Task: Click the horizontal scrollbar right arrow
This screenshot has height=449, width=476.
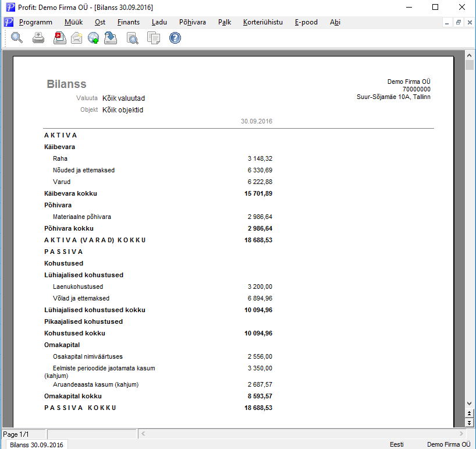Action: point(461,433)
